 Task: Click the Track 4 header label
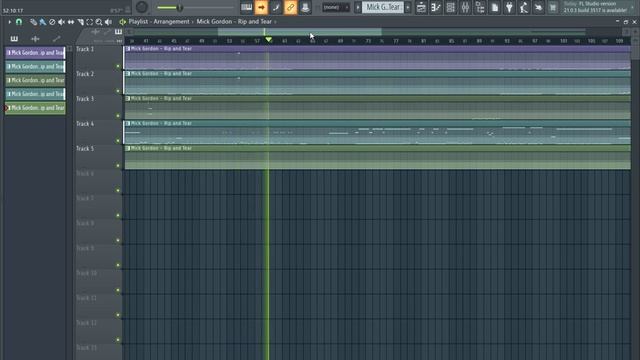[x=85, y=124]
